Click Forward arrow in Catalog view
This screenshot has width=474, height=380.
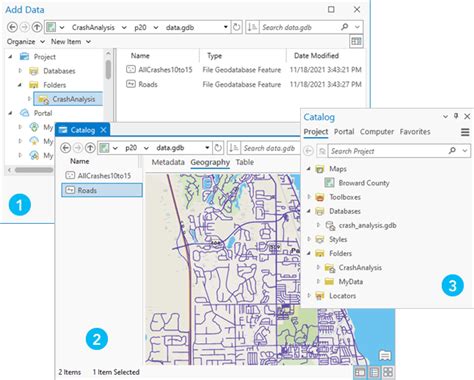(x=78, y=148)
